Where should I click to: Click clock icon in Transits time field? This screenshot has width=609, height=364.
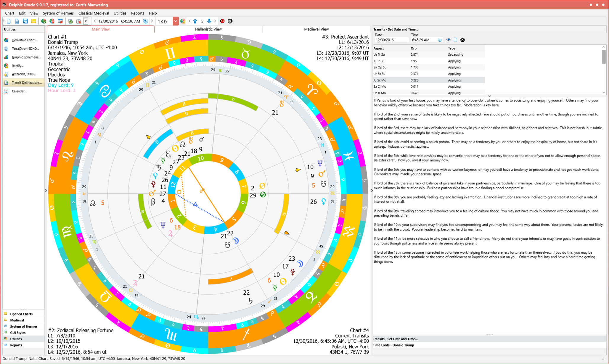pos(440,40)
